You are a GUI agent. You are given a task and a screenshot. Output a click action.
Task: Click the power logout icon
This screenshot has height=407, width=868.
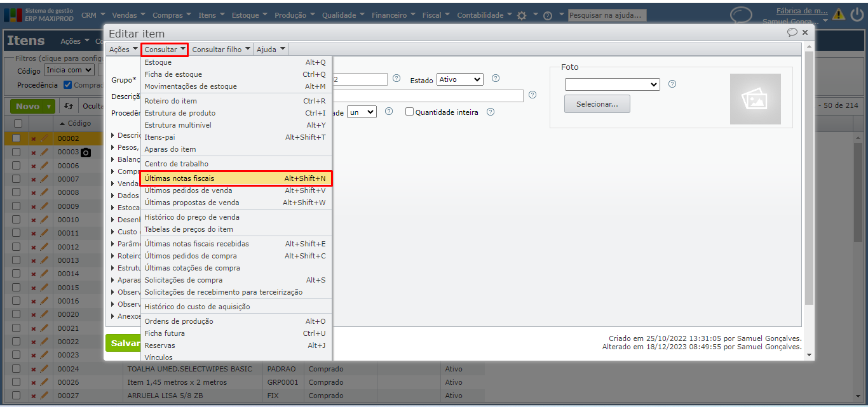[857, 14]
